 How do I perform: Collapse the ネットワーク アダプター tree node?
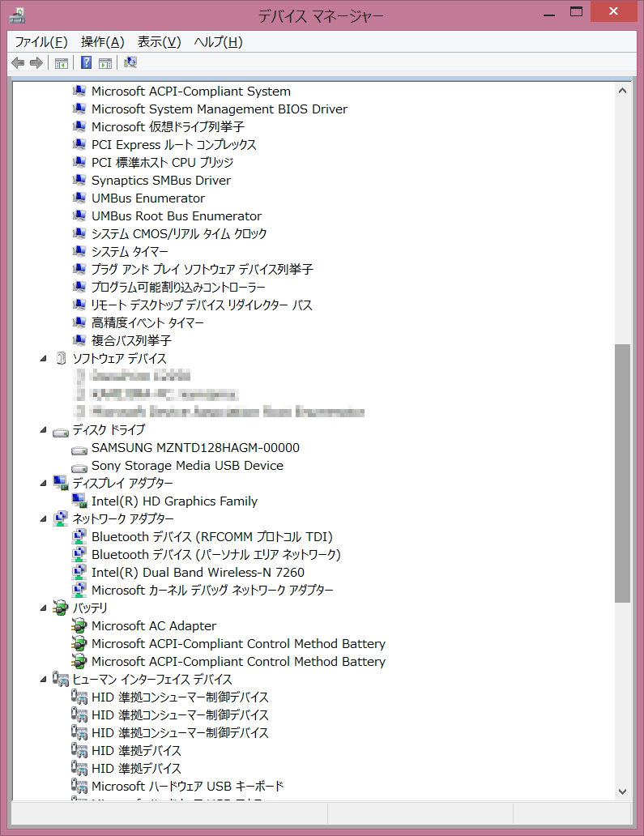44,518
